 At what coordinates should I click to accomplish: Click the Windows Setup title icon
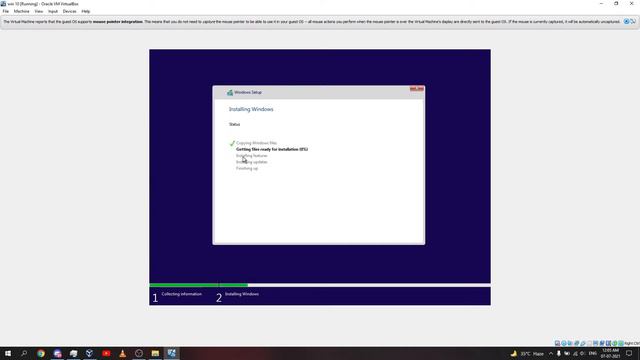230,93
